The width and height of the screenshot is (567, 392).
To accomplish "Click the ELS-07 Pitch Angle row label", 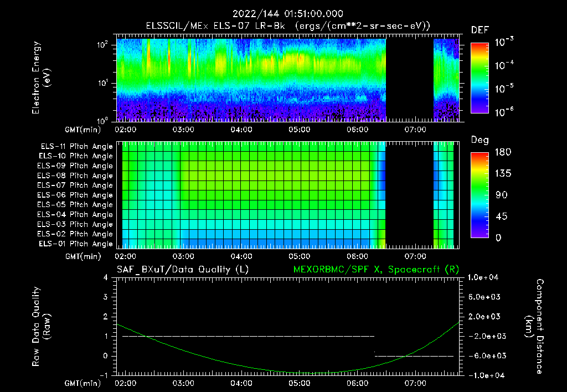I will coord(75,185).
